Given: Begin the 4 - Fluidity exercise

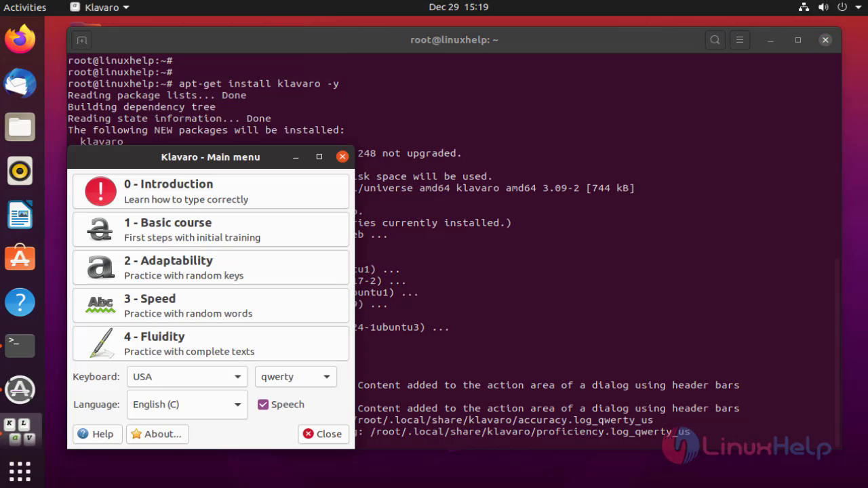Looking at the screenshot, I should (x=211, y=343).
